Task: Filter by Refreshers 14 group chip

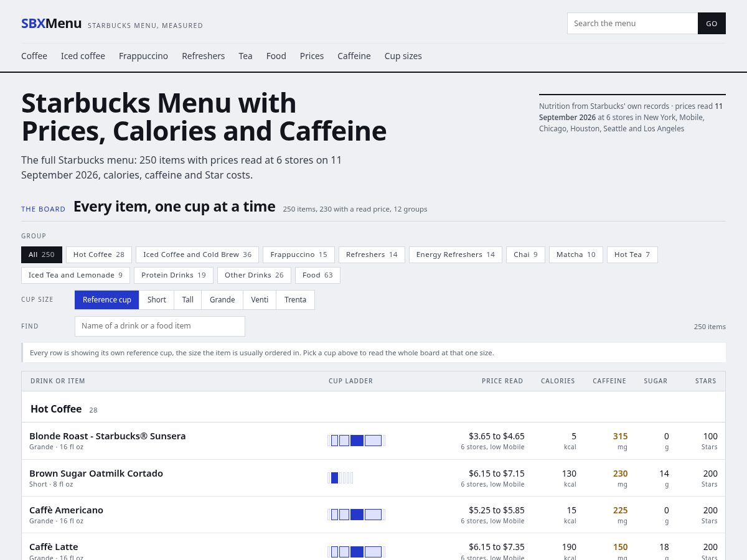Action: pyautogui.click(x=372, y=255)
